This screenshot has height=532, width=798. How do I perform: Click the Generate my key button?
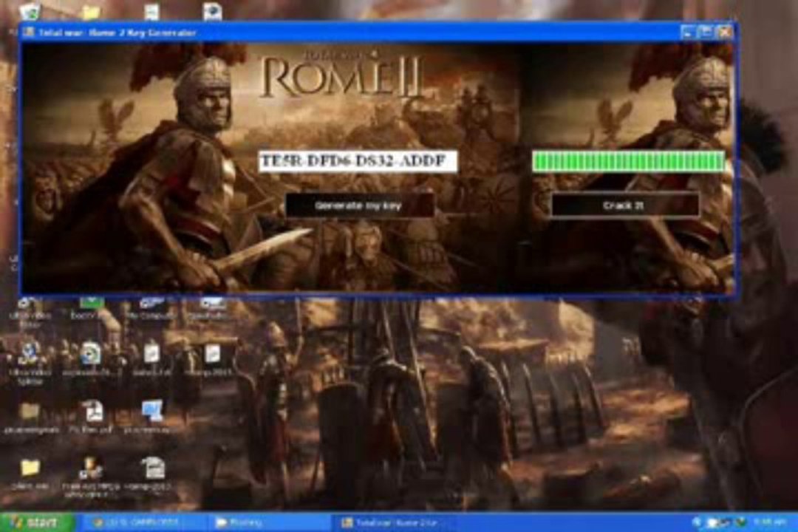pyautogui.click(x=359, y=205)
